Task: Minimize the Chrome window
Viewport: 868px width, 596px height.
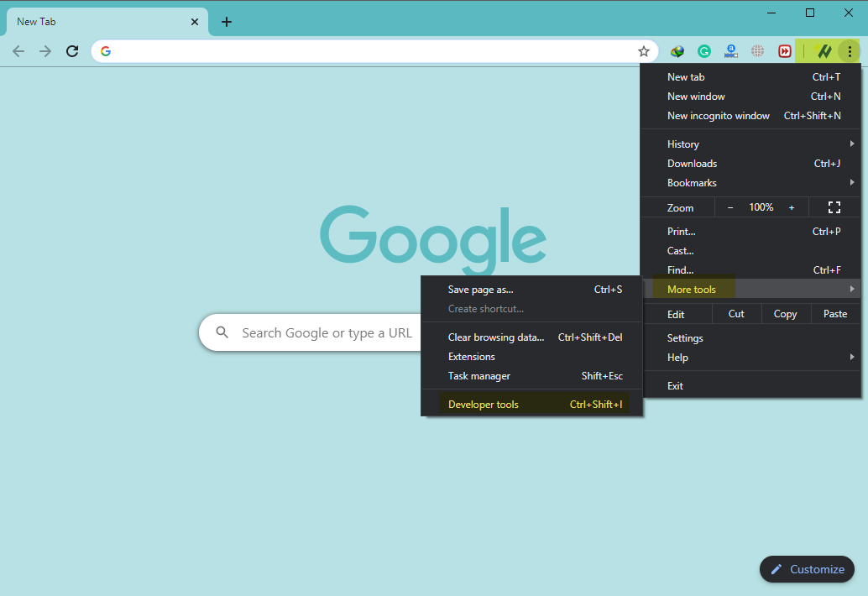Action: [x=771, y=13]
